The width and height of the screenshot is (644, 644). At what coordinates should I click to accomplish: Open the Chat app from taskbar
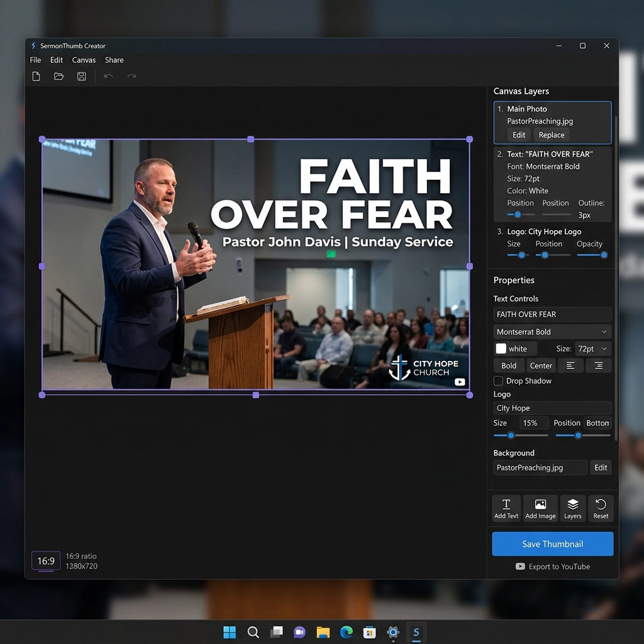[299, 632]
